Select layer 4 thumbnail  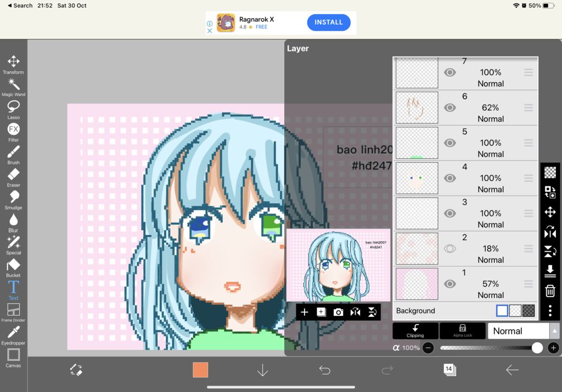click(x=417, y=178)
